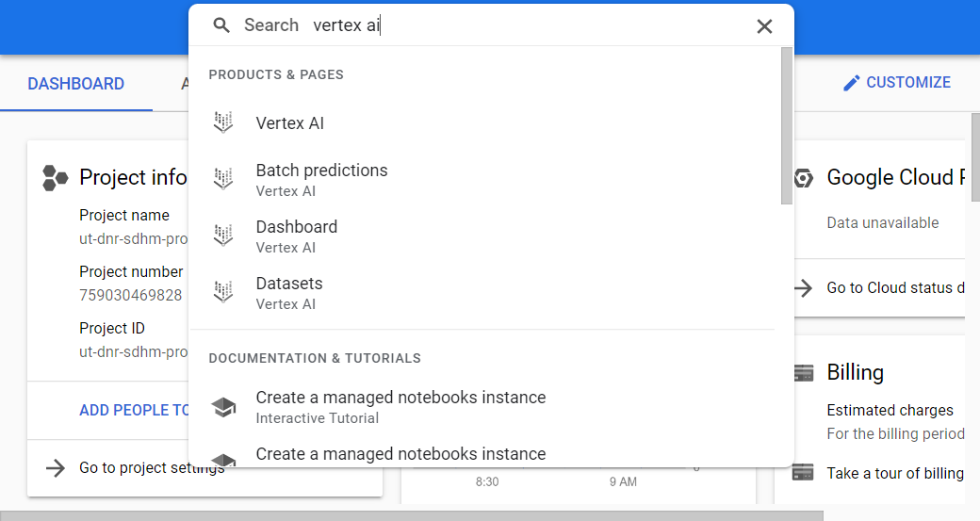980x521 pixels.
Task: Click the Dashboard result icon
Action: 222,236
